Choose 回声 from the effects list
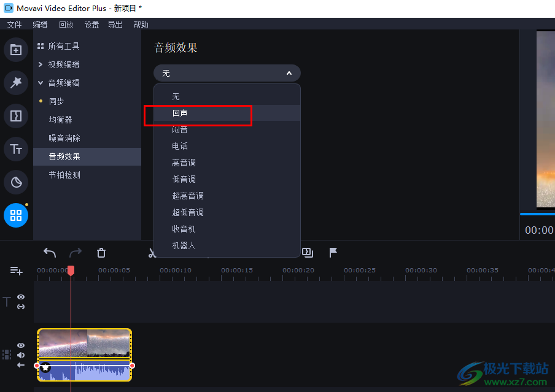Image resolution: width=555 pixels, height=392 pixels. (x=180, y=113)
